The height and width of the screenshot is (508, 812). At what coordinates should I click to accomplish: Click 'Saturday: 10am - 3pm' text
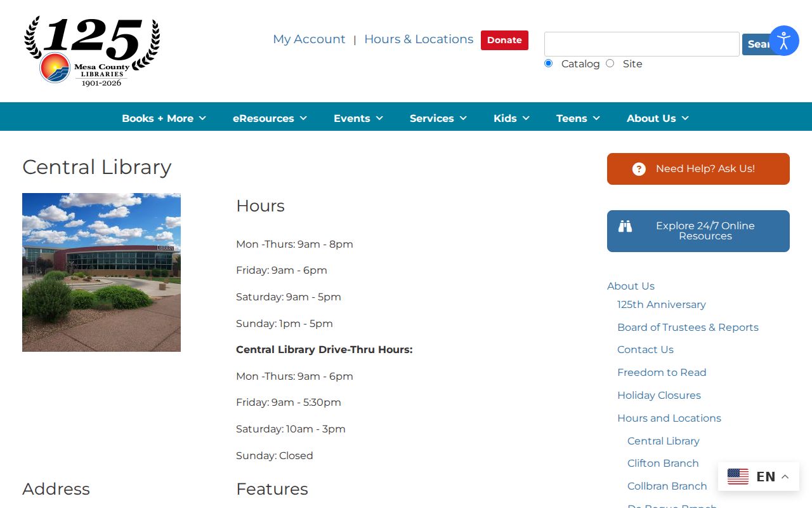291,429
